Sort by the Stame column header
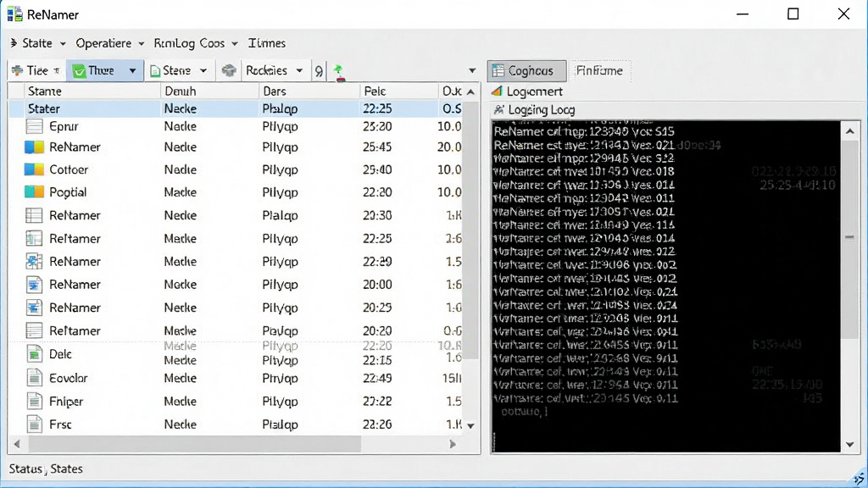The image size is (868, 488). click(92, 91)
